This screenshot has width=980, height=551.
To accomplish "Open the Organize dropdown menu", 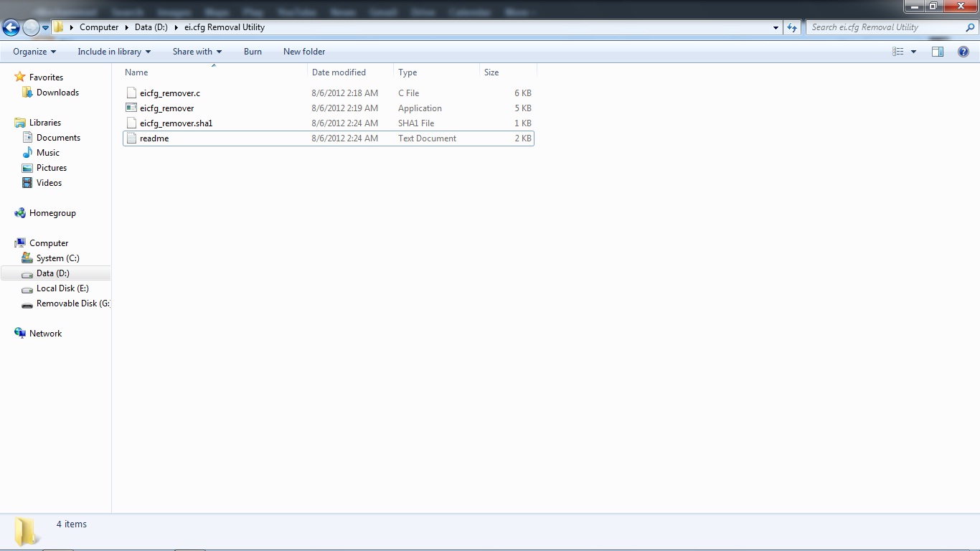I will (x=33, y=51).
